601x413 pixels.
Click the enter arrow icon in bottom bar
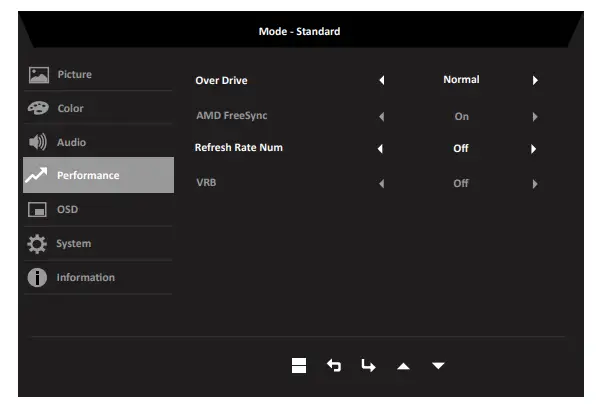368,365
